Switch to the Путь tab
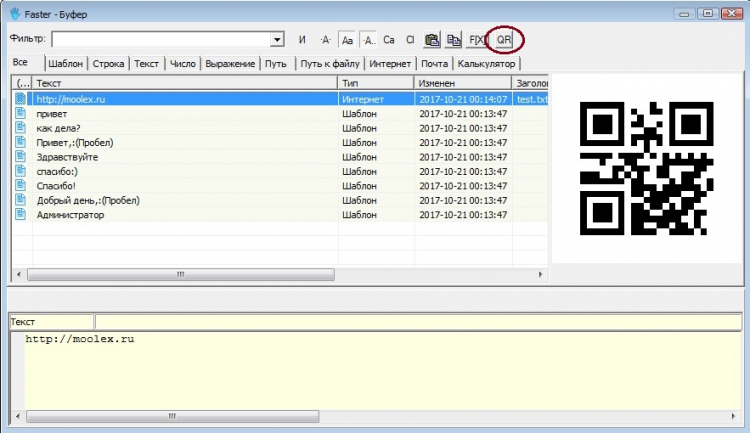Image resolution: width=750 pixels, height=433 pixels. [277, 64]
